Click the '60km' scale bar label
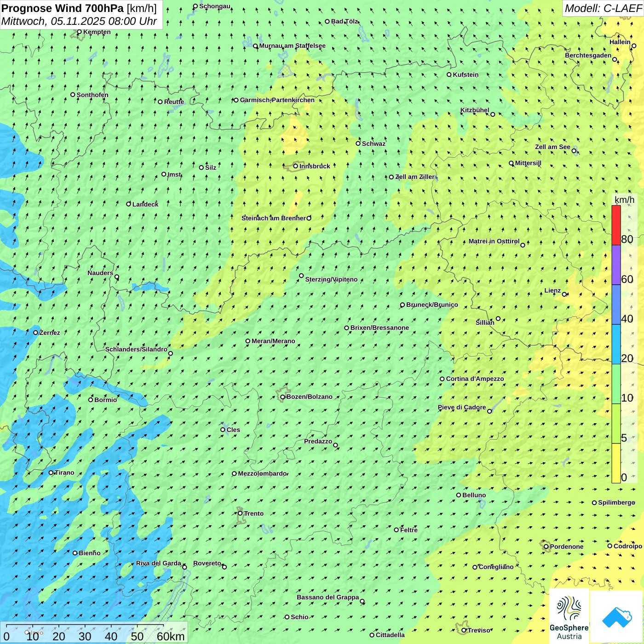Viewport: 644px width, 644px height. pyautogui.click(x=171, y=636)
